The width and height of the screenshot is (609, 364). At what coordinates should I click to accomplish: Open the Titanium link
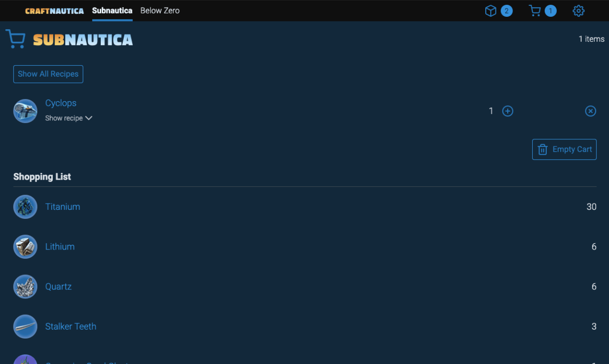(63, 207)
